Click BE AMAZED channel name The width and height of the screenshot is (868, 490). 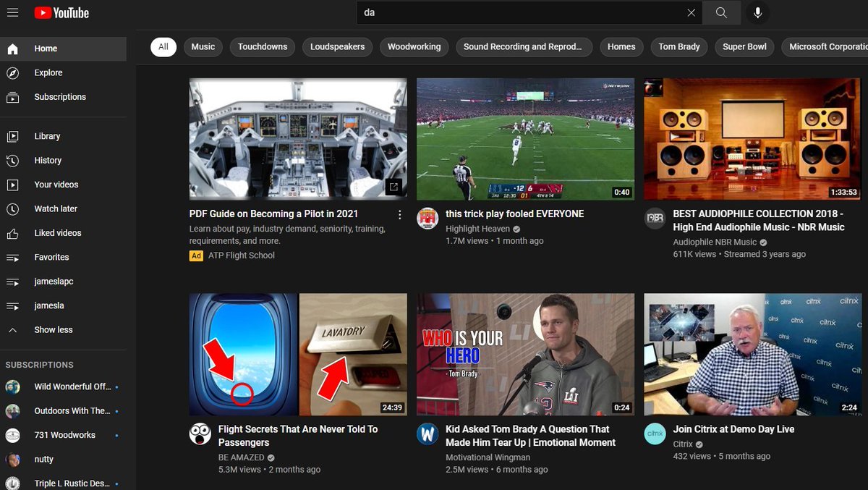point(242,457)
